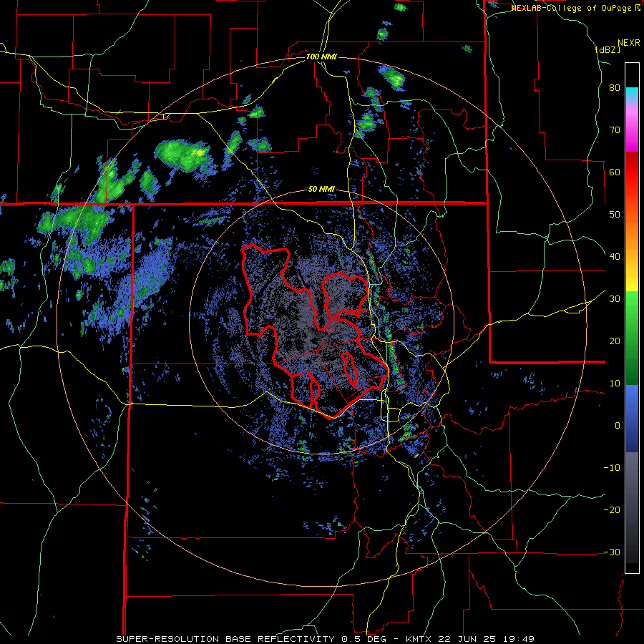Click the SUPER-RESOLUTION BASE REFLECTIVITY caption text

(224, 639)
